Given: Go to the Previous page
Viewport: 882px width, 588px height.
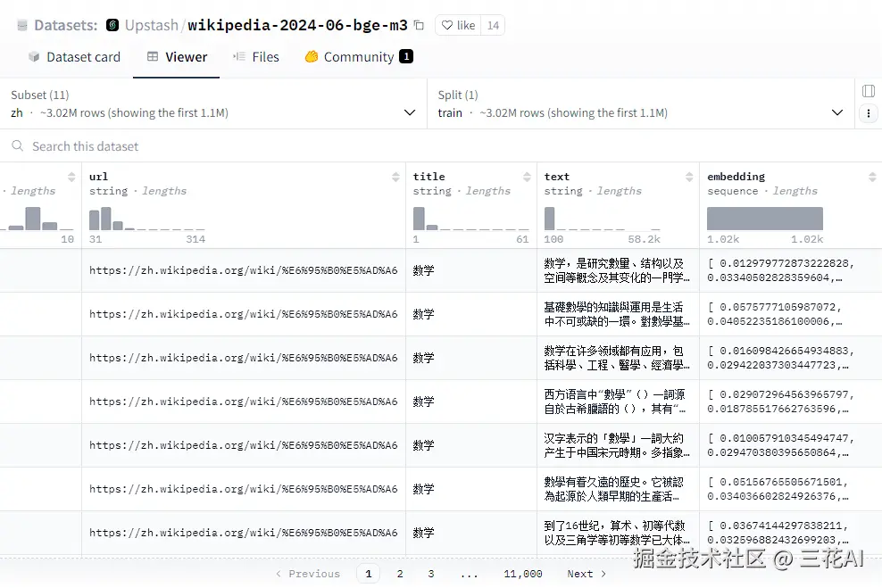Looking at the screenshot, I should pos(308,574).
